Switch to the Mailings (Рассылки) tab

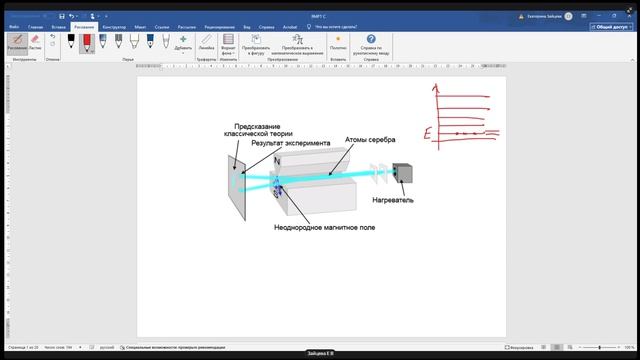(187, 27)
